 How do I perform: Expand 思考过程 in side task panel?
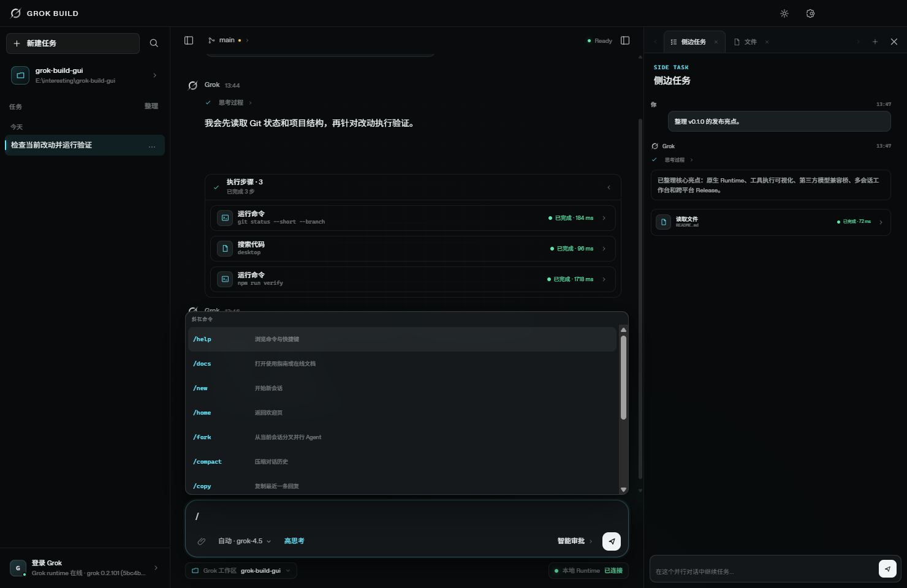point(674,160)
